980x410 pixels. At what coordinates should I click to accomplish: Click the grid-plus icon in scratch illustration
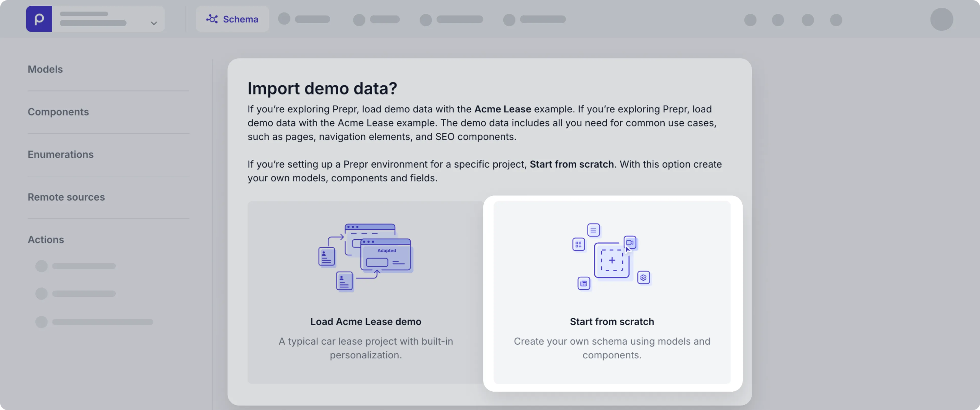pyautogui.click(x=578, y=244)
